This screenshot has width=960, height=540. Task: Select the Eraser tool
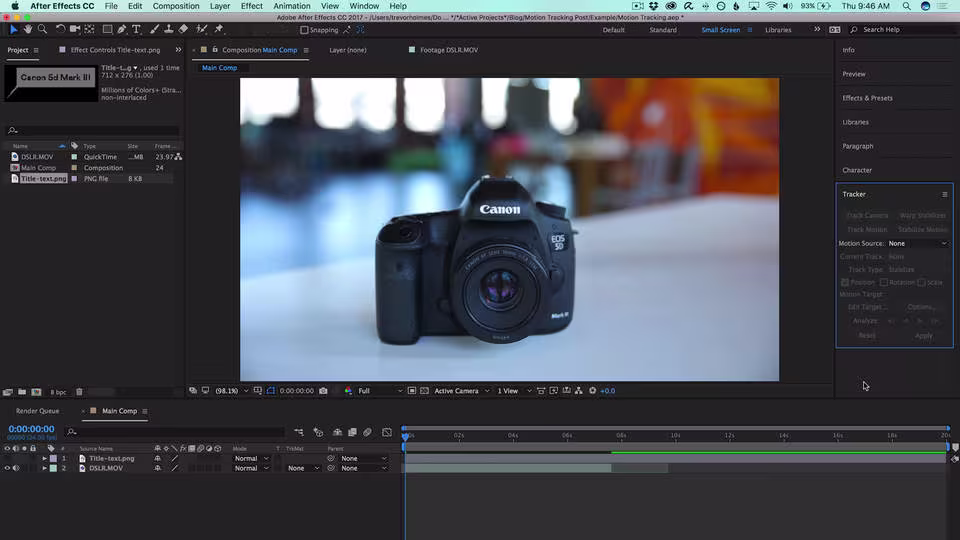pyautogui.click(x=183, y=29)
